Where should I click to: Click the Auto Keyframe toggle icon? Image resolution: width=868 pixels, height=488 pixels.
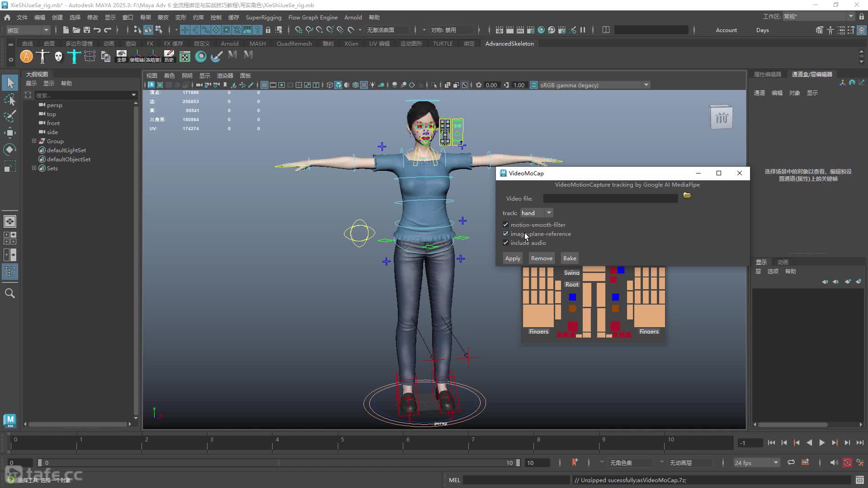[x=847, y=462]
